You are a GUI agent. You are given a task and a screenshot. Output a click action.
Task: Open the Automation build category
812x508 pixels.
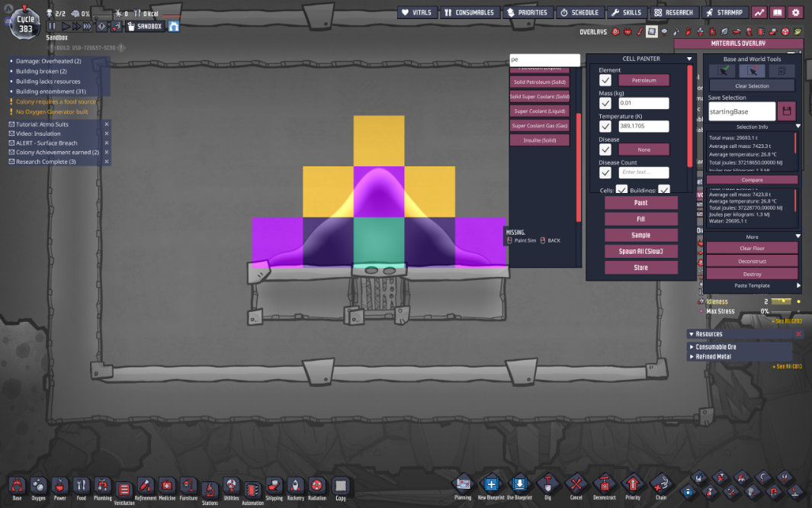252,491
